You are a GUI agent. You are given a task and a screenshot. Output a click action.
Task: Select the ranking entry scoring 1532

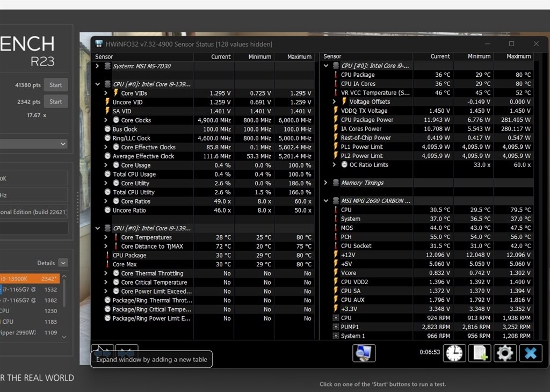[x=30, y=289]
